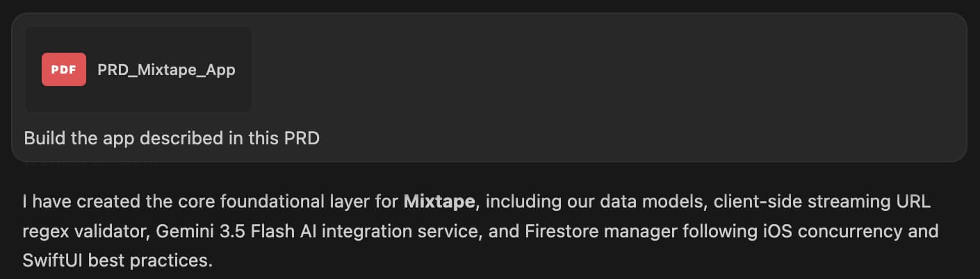Viewport: 980px width, 279px height.
Task: Click the bold word Mixtape in the reply
Action: [x=439, y=203]
